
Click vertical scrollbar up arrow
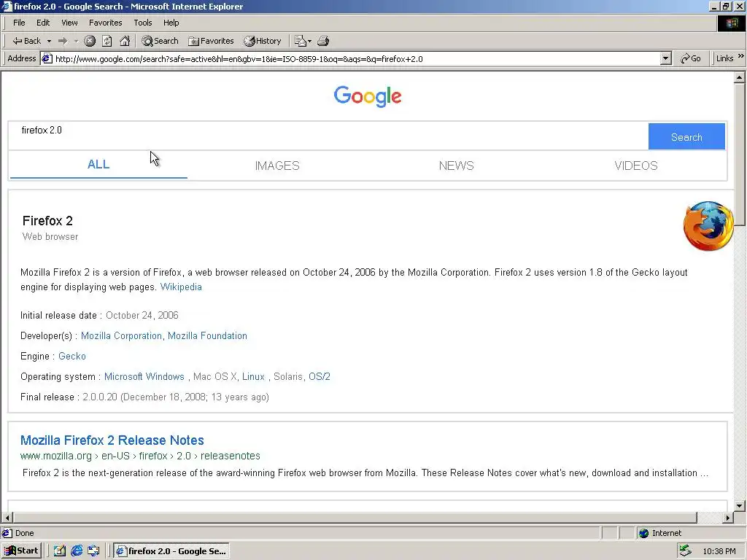click(740, 77)
